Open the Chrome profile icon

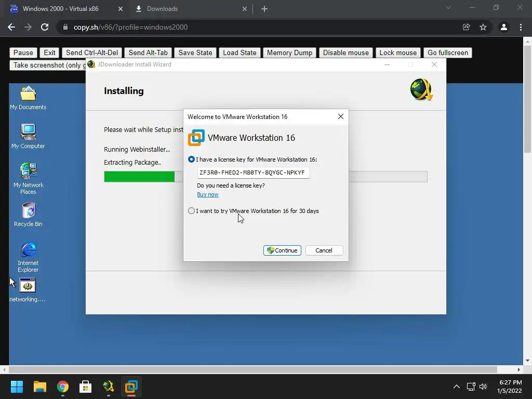point(504,27)
